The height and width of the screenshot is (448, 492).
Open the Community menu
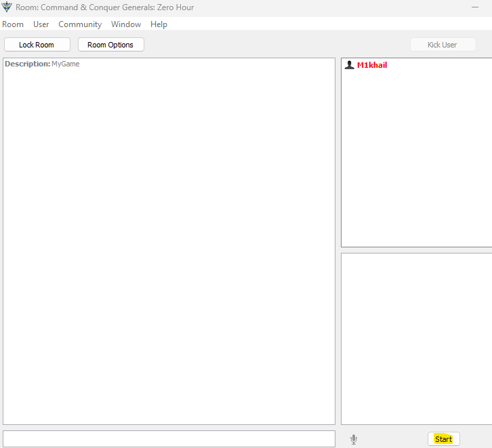pyautogui.click(x=80, y=24)
